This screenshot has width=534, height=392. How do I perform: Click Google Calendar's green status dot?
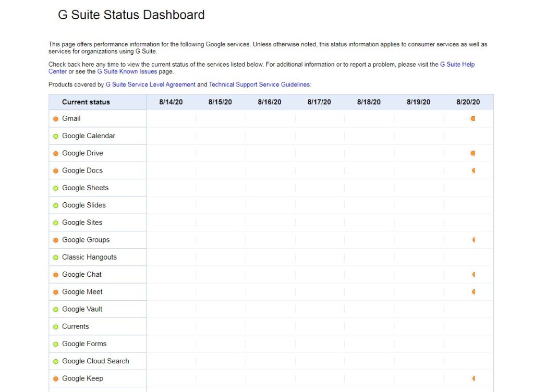tap(55, 136)
